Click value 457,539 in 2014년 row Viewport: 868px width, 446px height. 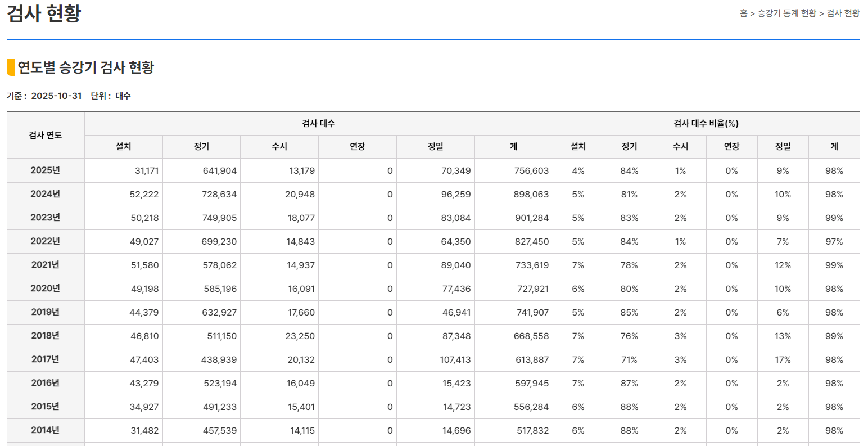tap(220, 431)
